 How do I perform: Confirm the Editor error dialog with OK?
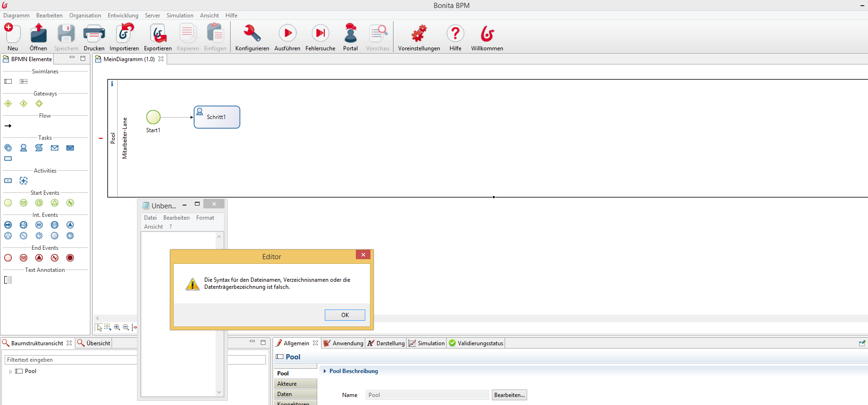[x=345, y=315]
